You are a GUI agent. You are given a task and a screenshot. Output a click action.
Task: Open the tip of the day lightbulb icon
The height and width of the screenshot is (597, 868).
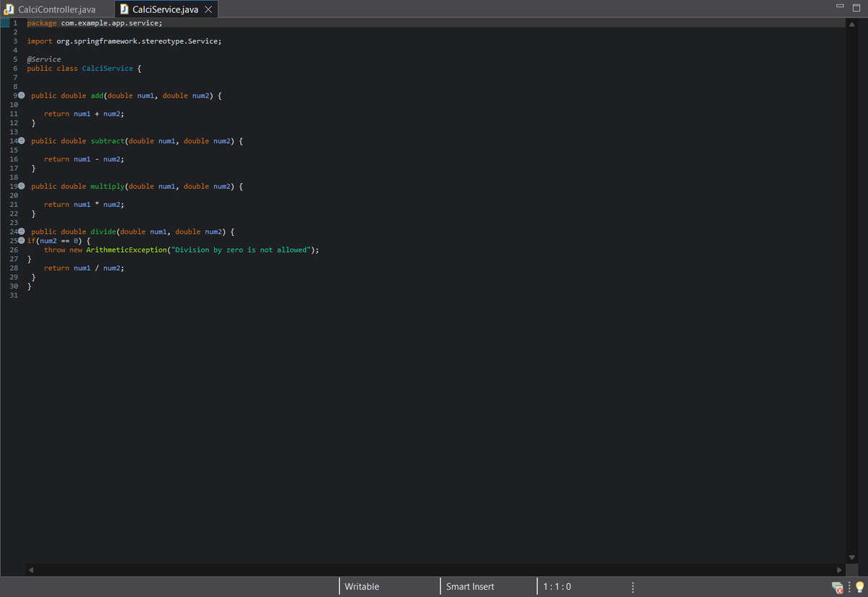pyautogui.click(x=859, y=587)
